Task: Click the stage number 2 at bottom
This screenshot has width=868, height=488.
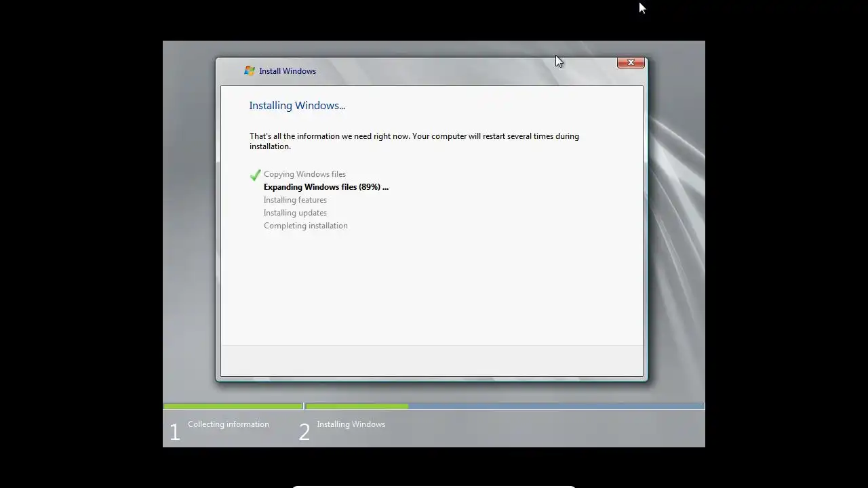Action: [x=304, y=432]
